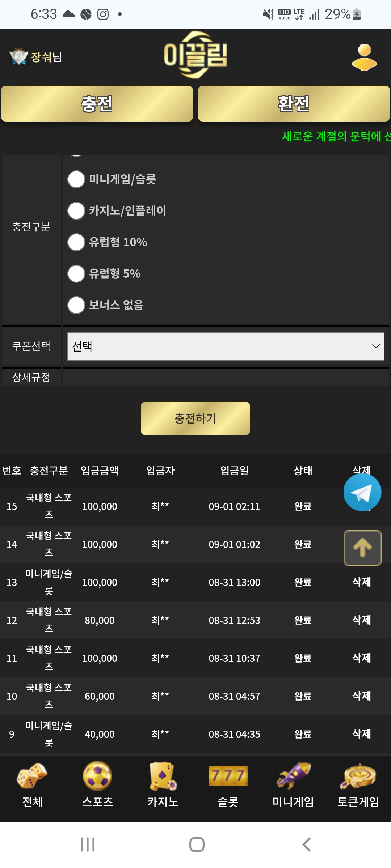Choose 유럽형 10% radio option
This screenshot has height=868, width=391.
click(x=76, y=242)
